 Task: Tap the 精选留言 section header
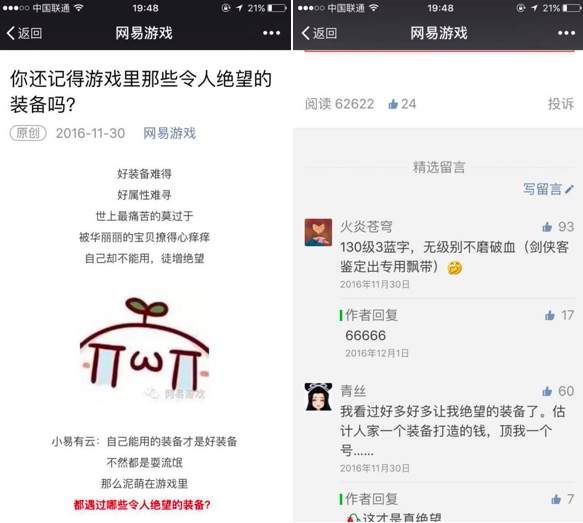pos(439,167)
